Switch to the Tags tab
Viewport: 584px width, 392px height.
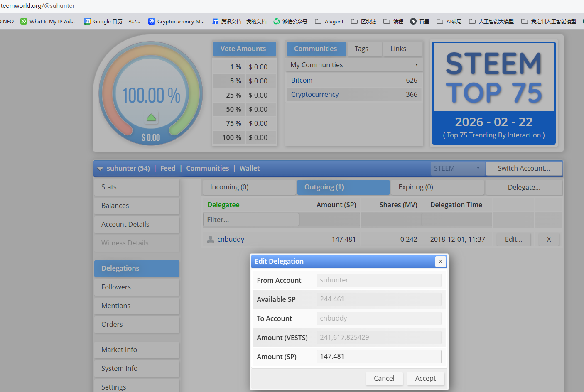[x=364, y=49]
